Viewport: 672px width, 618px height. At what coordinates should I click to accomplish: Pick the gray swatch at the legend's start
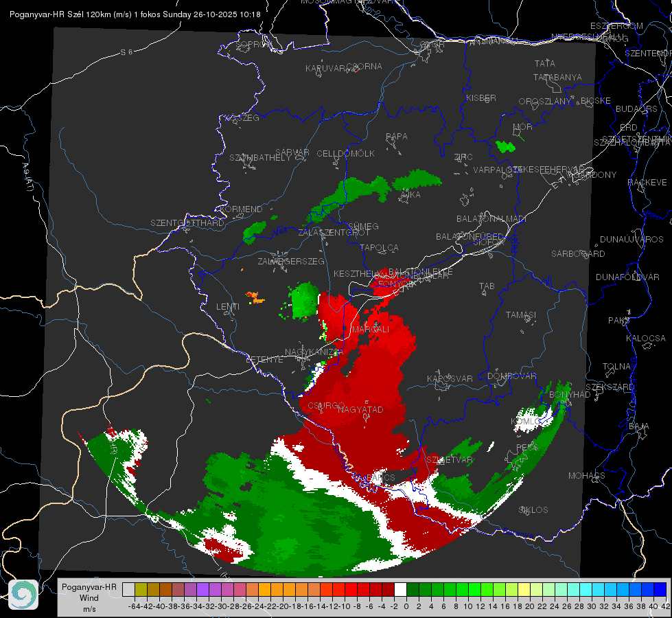128,589
